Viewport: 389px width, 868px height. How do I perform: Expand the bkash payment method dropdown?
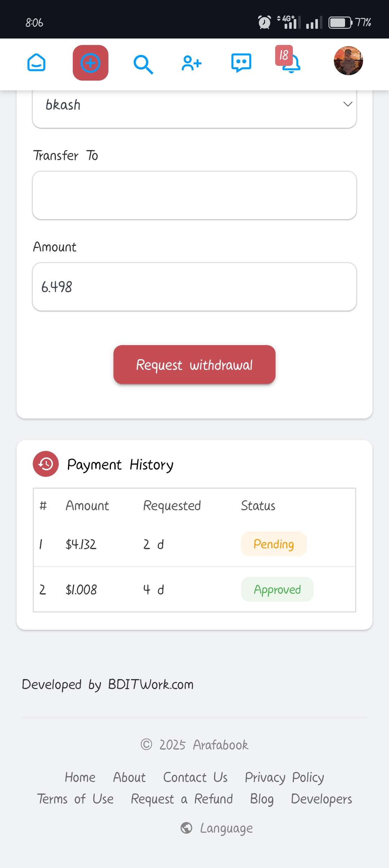click(194, 105)
